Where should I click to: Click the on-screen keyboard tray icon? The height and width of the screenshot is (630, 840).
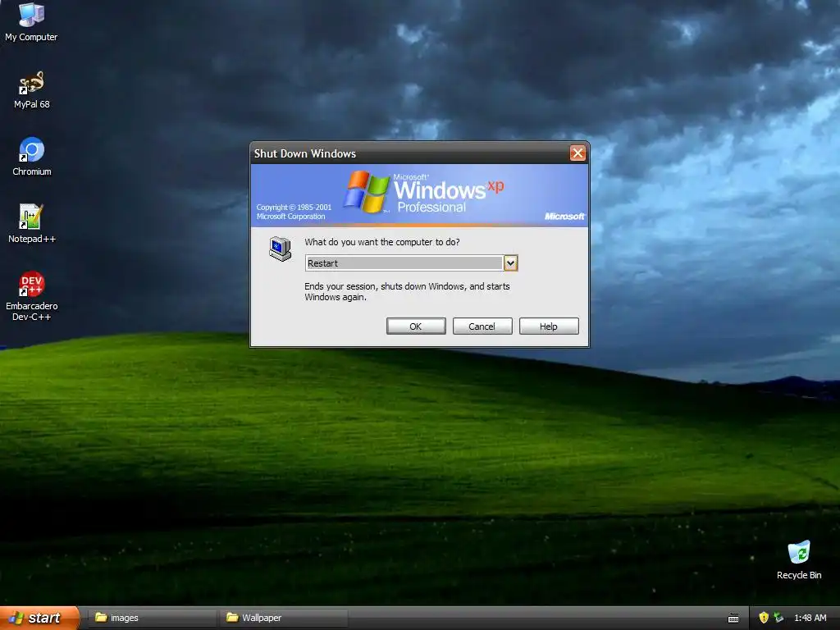(x=733, y=619)
